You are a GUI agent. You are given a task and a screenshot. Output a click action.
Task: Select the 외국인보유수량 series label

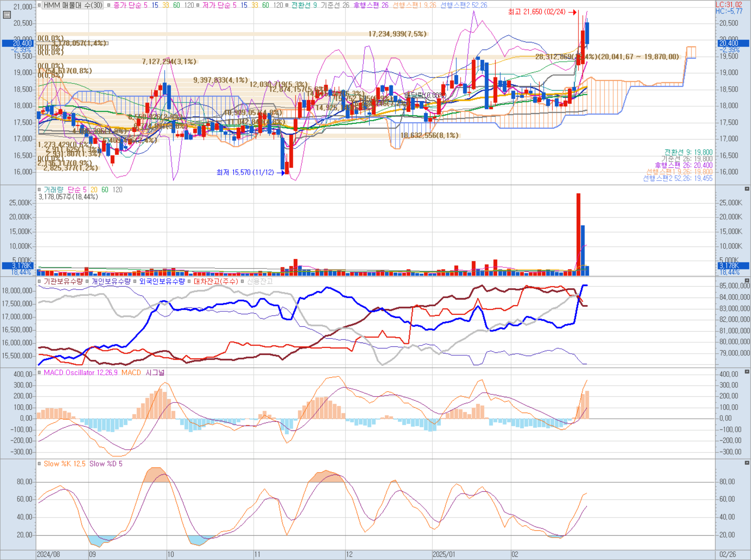pyautogui.click(x=162, y=281)
